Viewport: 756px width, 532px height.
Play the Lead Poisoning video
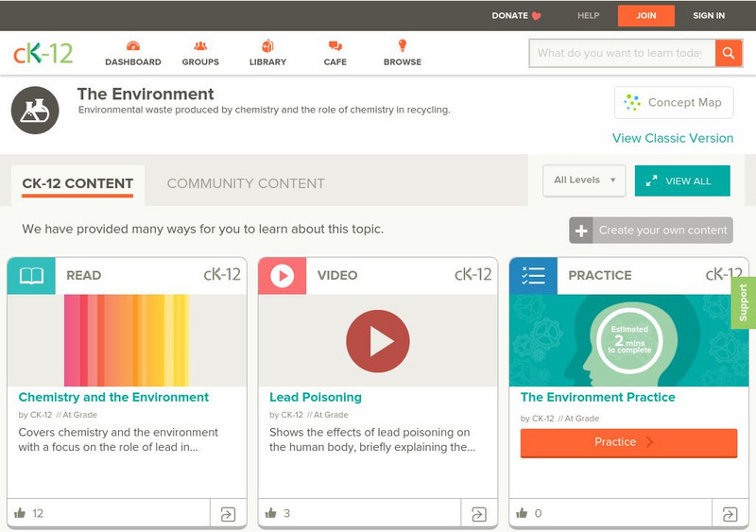point(378,341)
